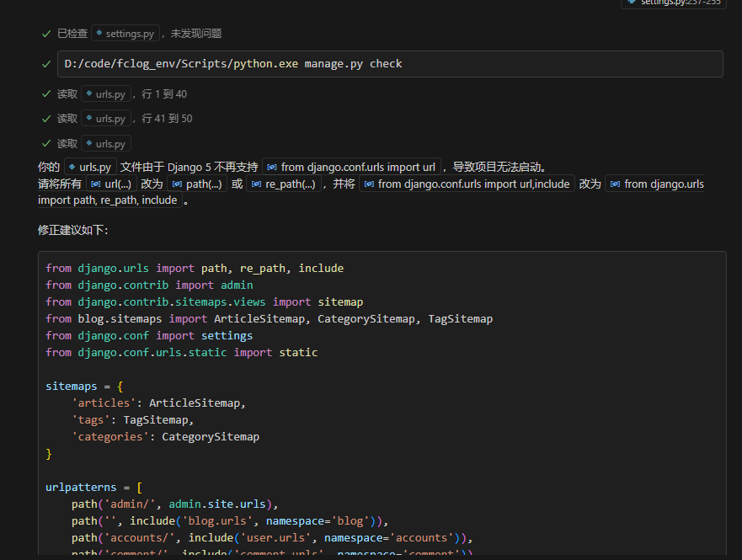Click checkmark icon beside manage.py check command
This screenshot has width=742, height=560.
[x=46, y=64]
